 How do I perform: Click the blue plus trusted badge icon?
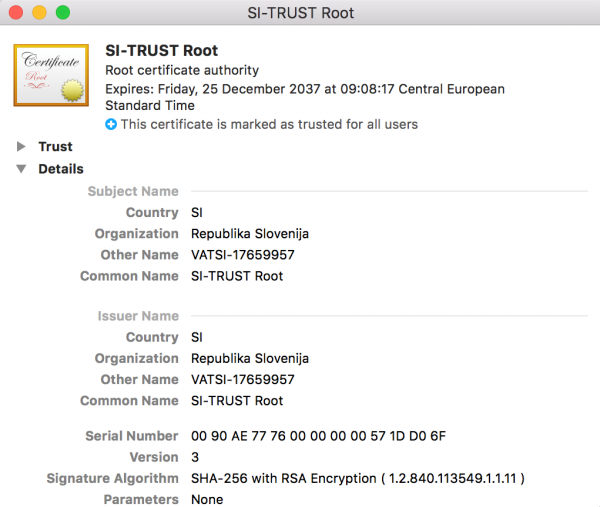pos(111,124)
